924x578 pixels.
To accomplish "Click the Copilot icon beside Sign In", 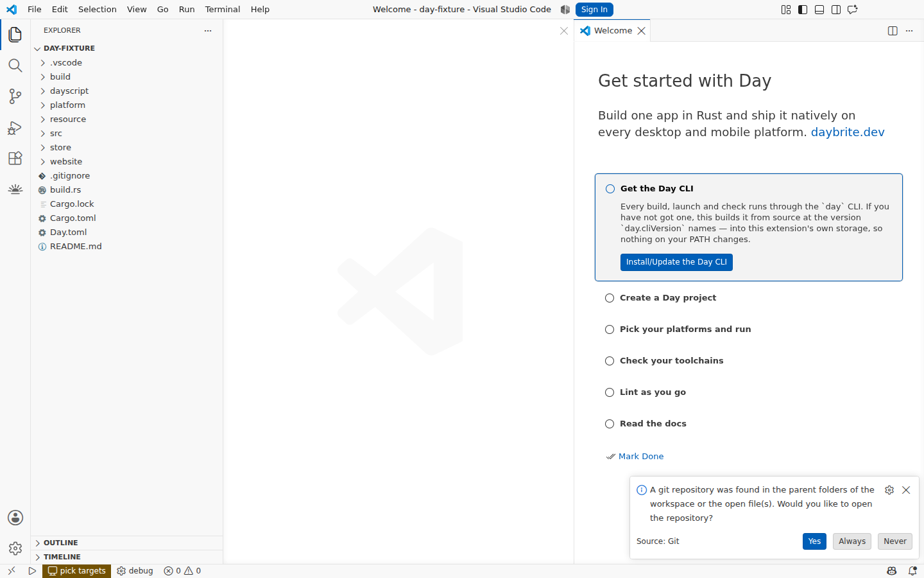I will coord(565,10).
